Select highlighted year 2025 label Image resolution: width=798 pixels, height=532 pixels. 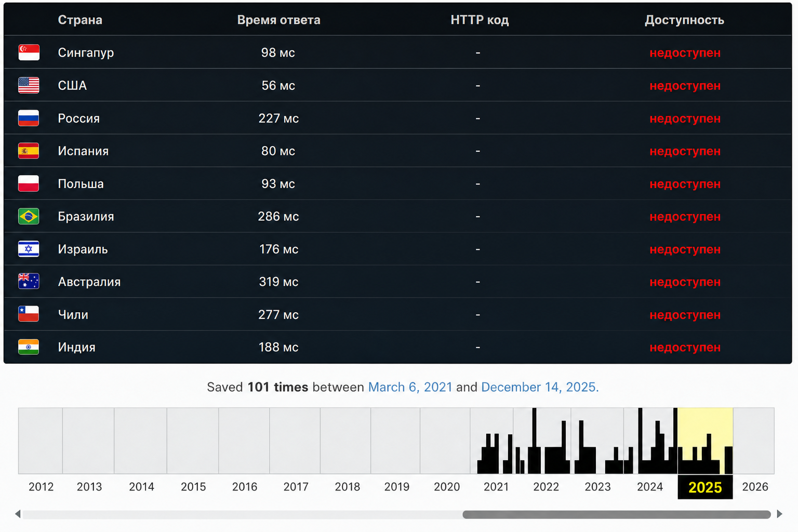click(x=705, y=487)
